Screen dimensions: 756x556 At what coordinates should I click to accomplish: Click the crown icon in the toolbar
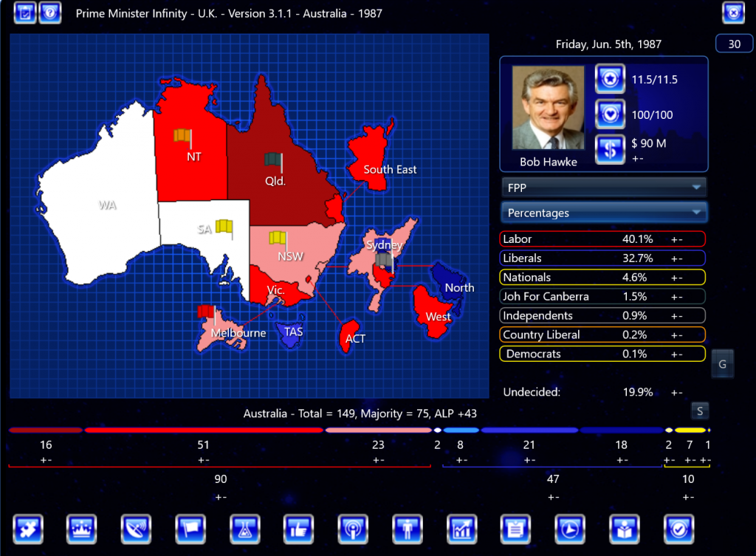(81, 529)
